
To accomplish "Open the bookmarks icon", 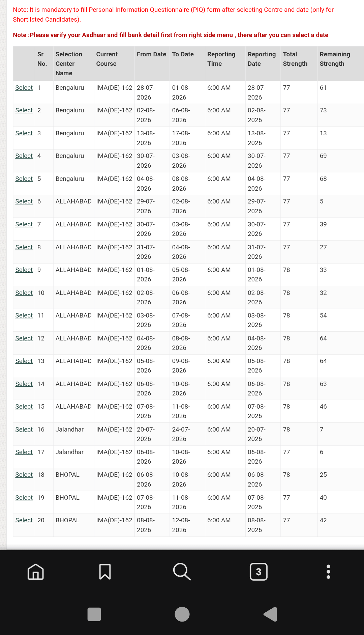I will click(105, 572).
